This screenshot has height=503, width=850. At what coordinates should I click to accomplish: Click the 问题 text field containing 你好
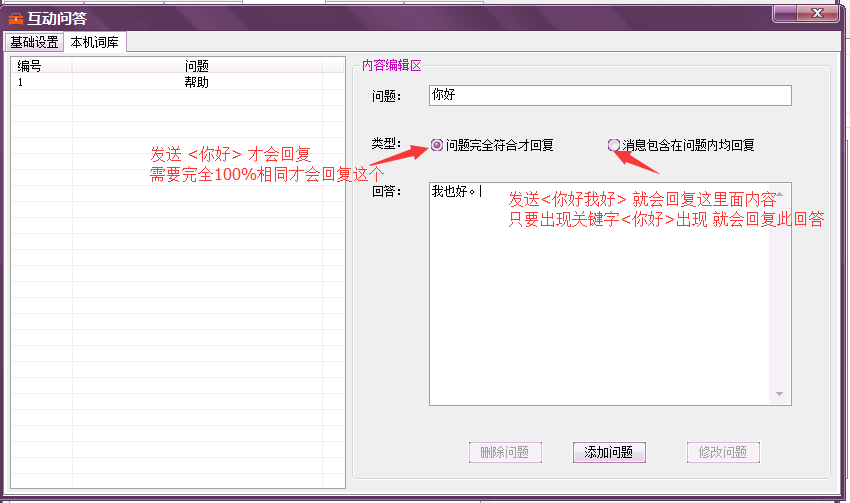coord(609,95)
